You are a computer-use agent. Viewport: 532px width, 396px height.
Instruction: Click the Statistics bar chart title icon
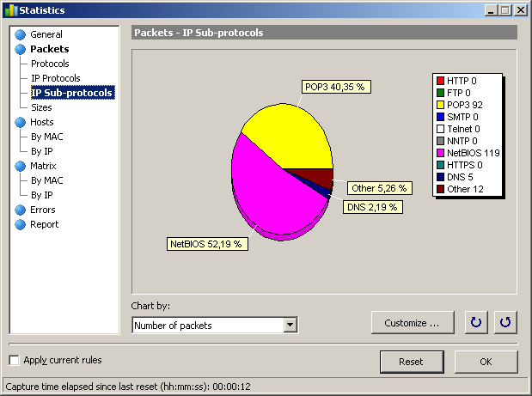coord(10,10)
